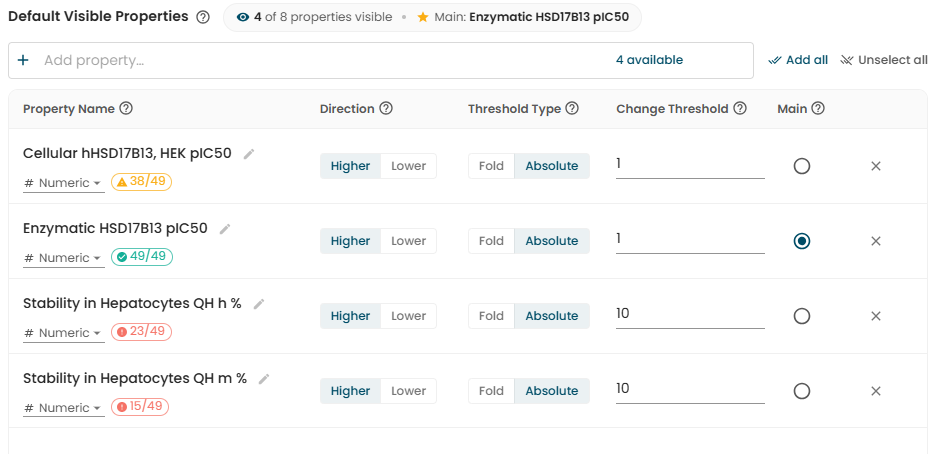Screen dimensions: 941x454
Task: Set Stability QH m % direction to Lower
Action: pyautogui.click(x=409, y=391)
